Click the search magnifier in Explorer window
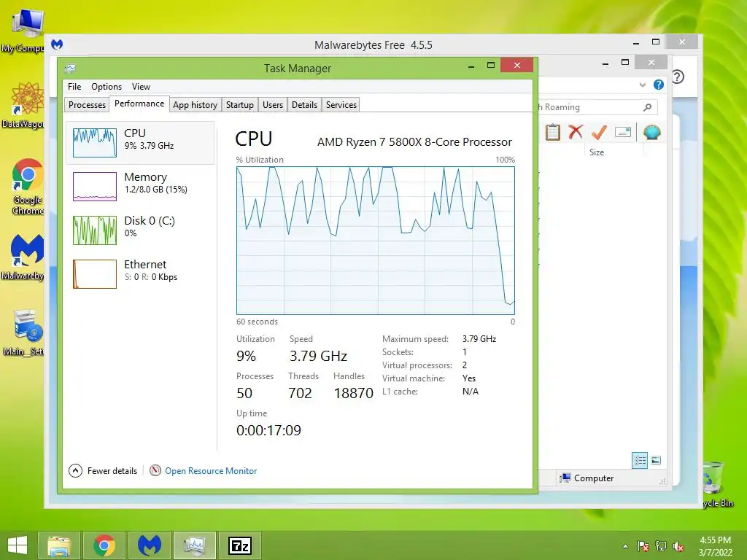The height and width of the screenshot is (560, 747). tap(647, 107)
